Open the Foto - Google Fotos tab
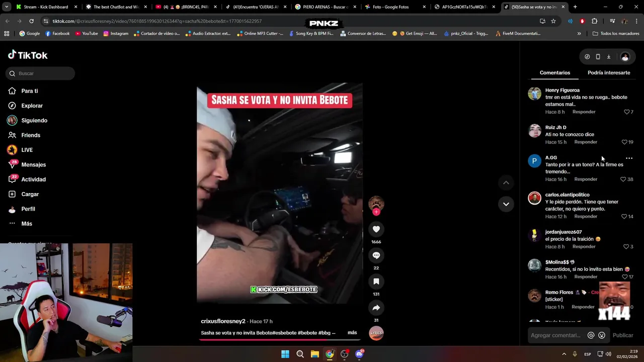 click(395, 7)
